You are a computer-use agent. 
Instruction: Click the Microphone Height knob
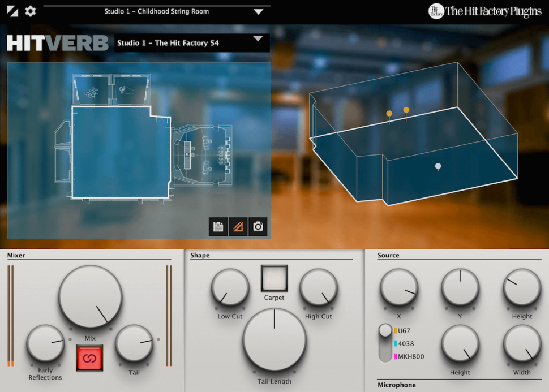coord(460,344)
